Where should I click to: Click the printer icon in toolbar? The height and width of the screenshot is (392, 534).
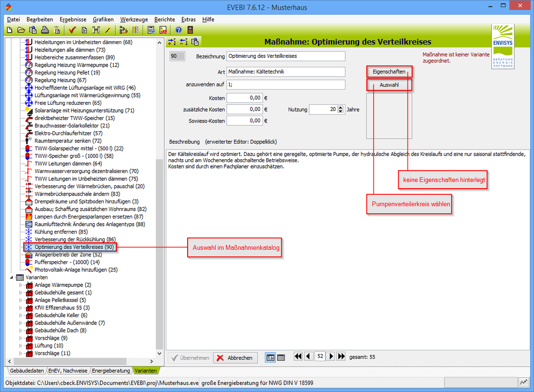[45, 30]
